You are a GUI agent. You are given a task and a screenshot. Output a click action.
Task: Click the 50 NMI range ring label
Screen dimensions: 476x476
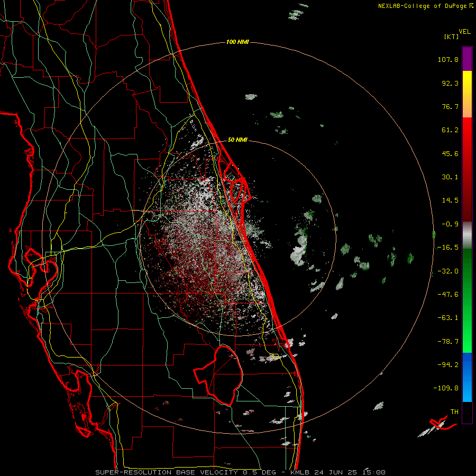237,140
